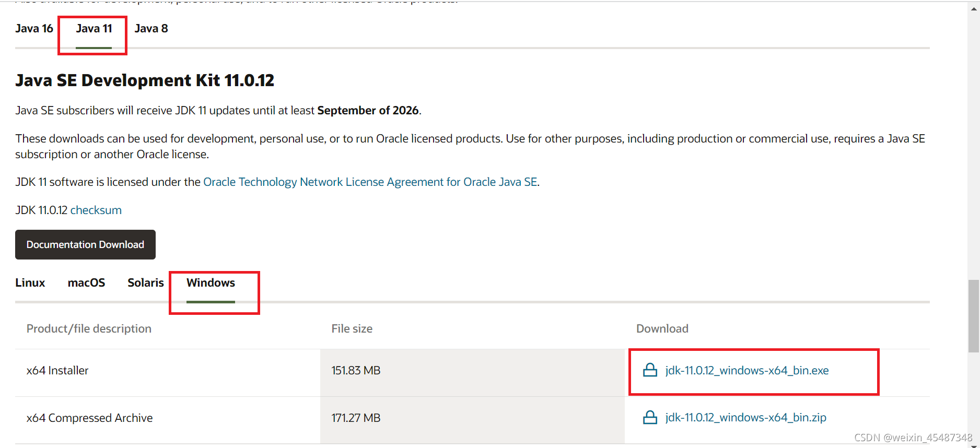Click the Java SE Development Kit 11.0.12 heading
The width and height of the screenshot is (980, 448).
pyautogui.click(x=145, y=80)
